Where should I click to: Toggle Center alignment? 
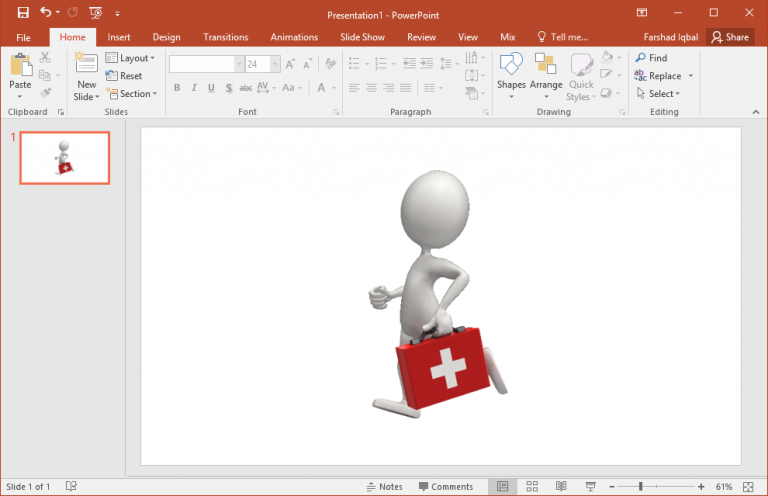pos(371,88)
